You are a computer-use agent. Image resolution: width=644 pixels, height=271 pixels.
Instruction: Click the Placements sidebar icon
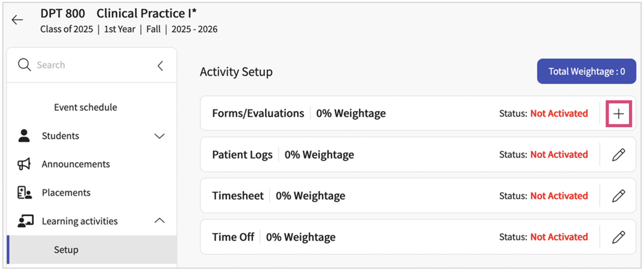(x=25, y=192)
